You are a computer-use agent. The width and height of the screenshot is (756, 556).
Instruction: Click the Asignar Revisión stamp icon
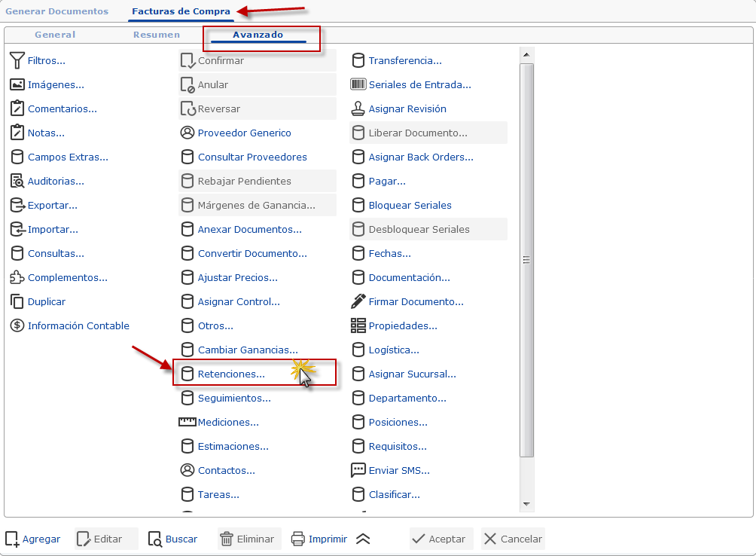point(358,108)
